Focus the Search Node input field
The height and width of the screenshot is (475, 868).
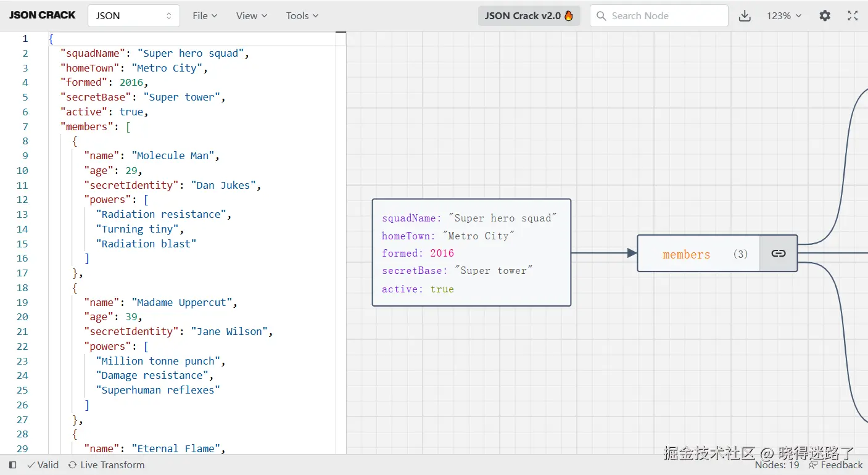tap(666, 16)
